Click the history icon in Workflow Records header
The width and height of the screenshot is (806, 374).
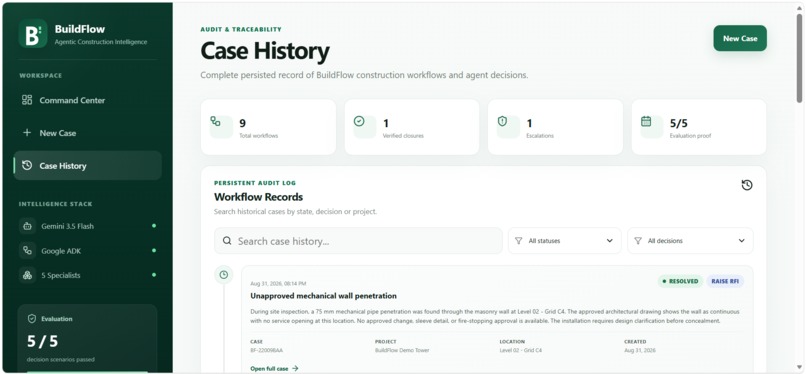[747, 185]
